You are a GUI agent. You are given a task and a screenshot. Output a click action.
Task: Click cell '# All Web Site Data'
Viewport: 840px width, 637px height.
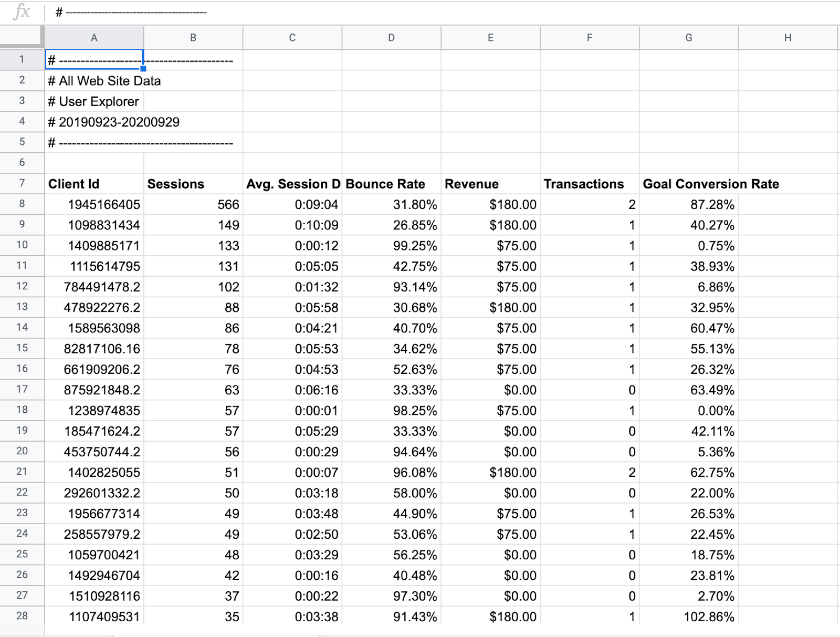(x=94, y=80)
